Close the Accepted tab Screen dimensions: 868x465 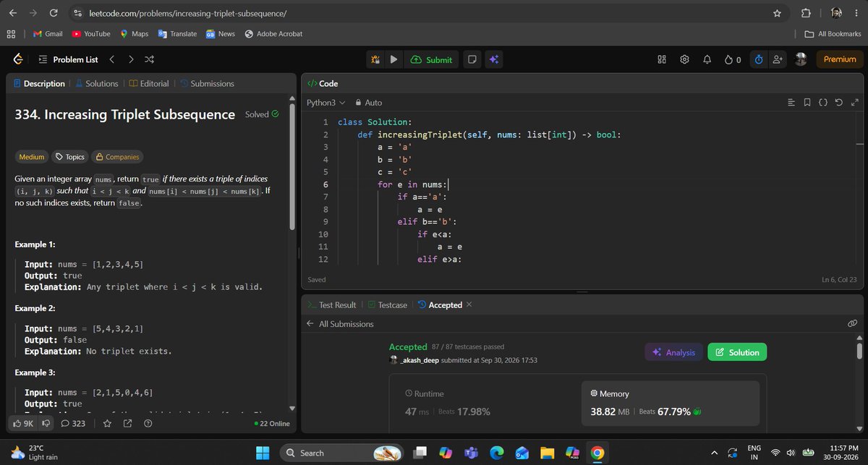pos(469,304)
